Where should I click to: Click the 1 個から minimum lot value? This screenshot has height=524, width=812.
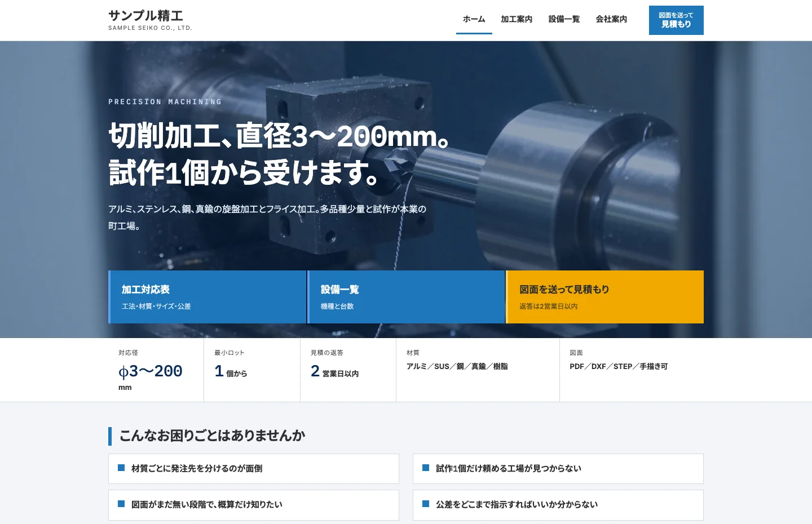pyautogui.click(x=231, y=371)
